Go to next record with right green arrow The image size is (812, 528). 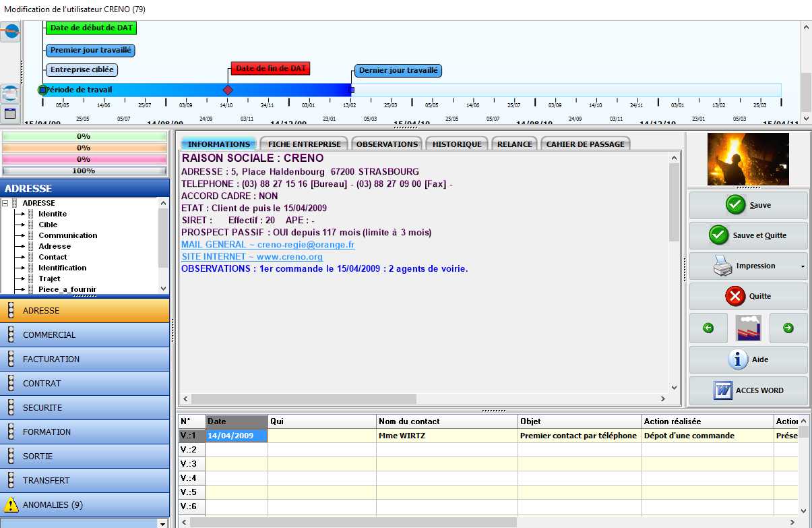(788, 328)
